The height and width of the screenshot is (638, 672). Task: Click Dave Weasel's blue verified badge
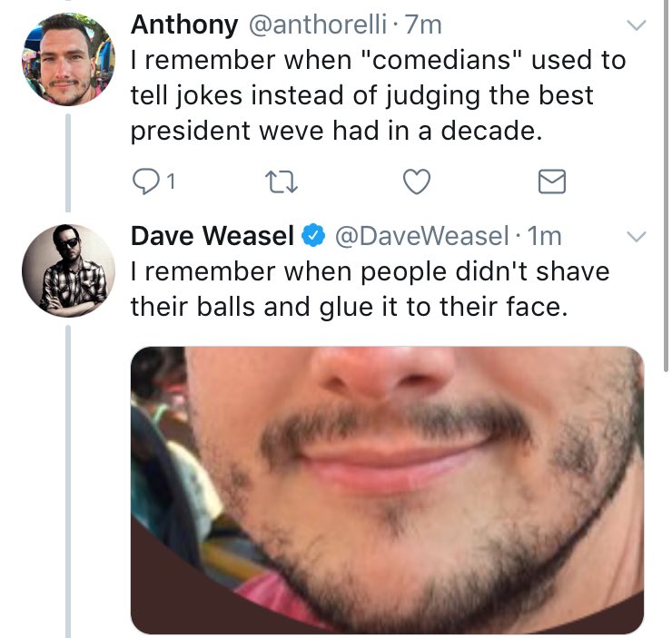313,235
